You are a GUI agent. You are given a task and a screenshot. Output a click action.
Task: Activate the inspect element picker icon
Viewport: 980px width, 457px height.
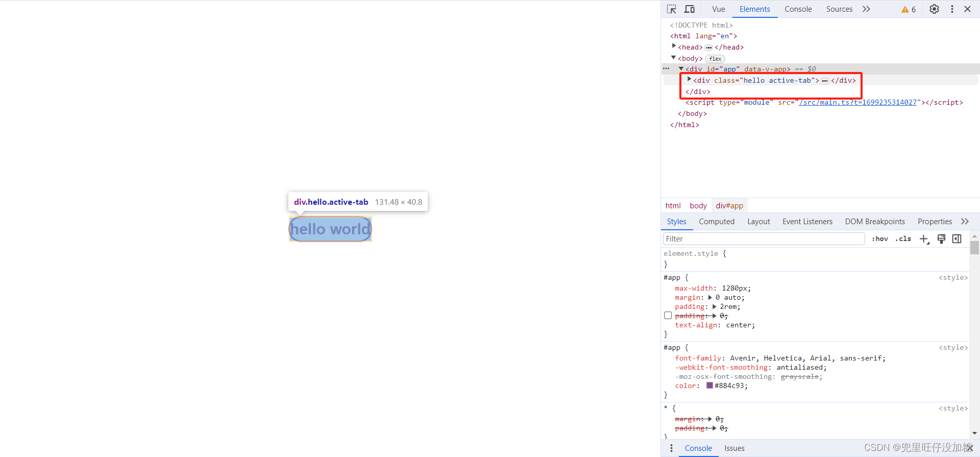click(x=672, y=9)
